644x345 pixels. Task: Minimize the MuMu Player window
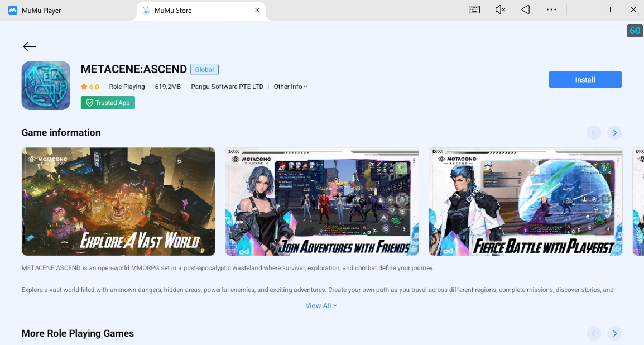582,10
